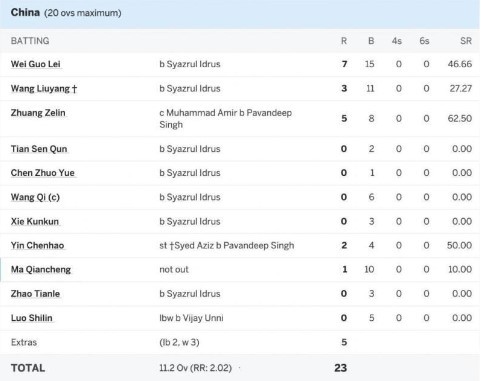Select Zhuang Zelin player name

click(38, 113)
